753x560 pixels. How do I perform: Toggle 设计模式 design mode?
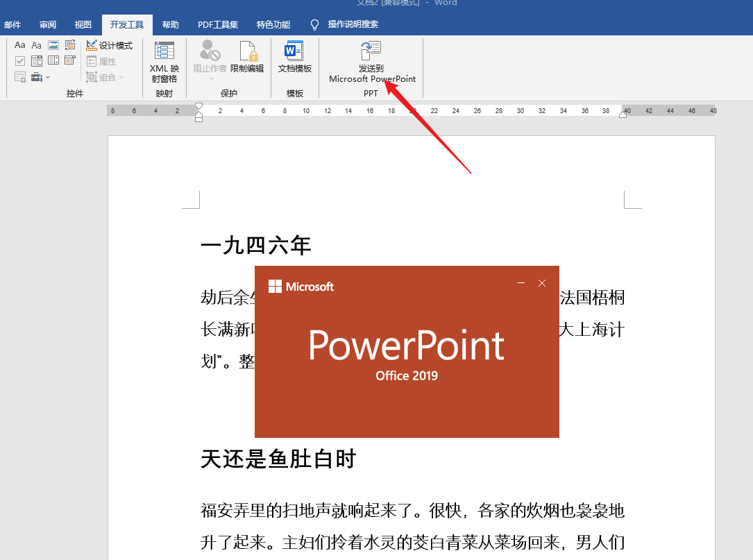[110, 45]
